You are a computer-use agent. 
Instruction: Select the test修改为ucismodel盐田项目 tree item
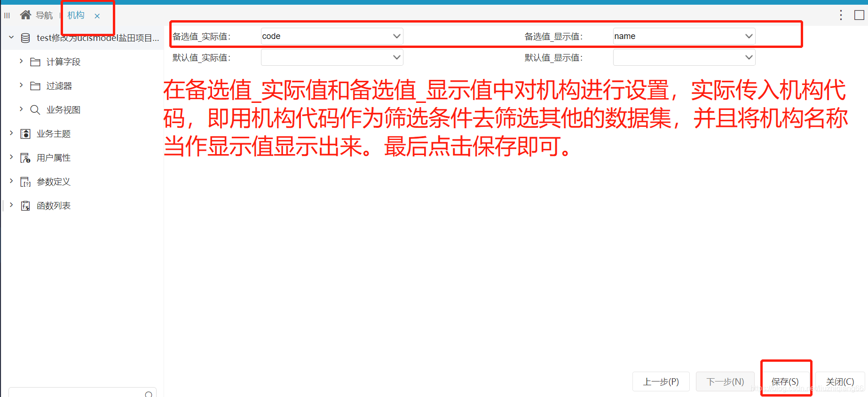[98, 38]
